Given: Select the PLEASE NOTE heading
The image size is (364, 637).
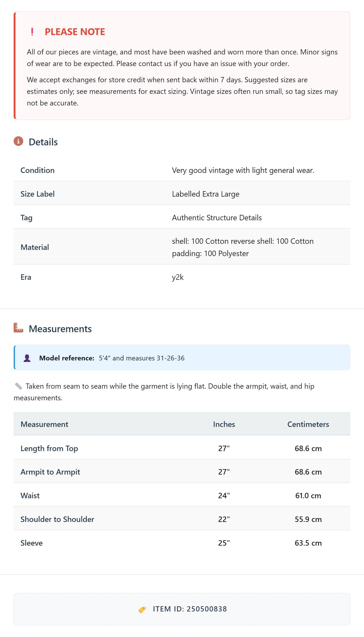Looking at the screenshot, I should 75,32.
